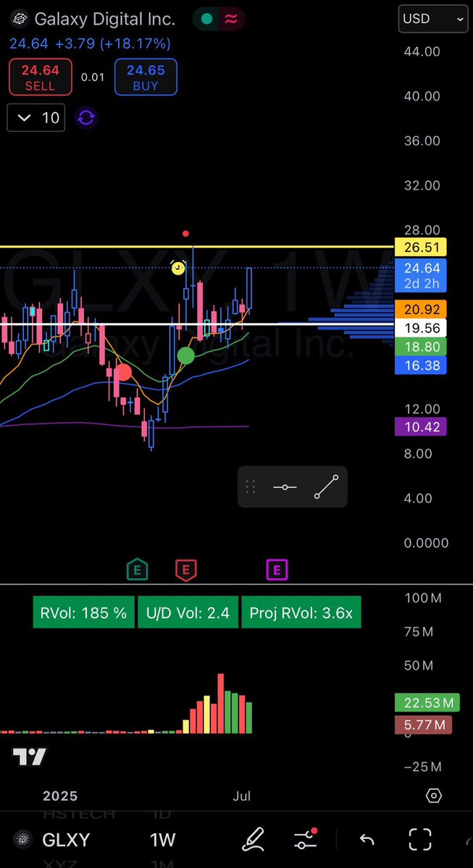The width and height of the screenshot is (473, 868).
Task: Tap the U/D Vol: 2.4 label
Action: point(188,612)
